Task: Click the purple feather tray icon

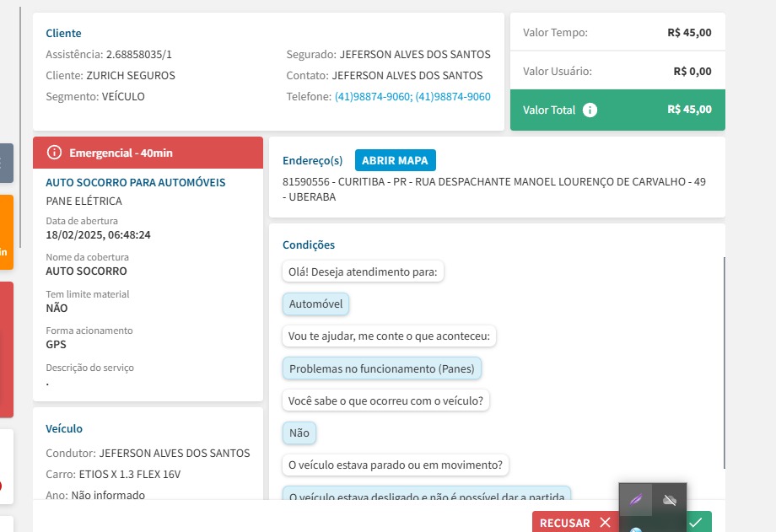Action: coord(635,500)
